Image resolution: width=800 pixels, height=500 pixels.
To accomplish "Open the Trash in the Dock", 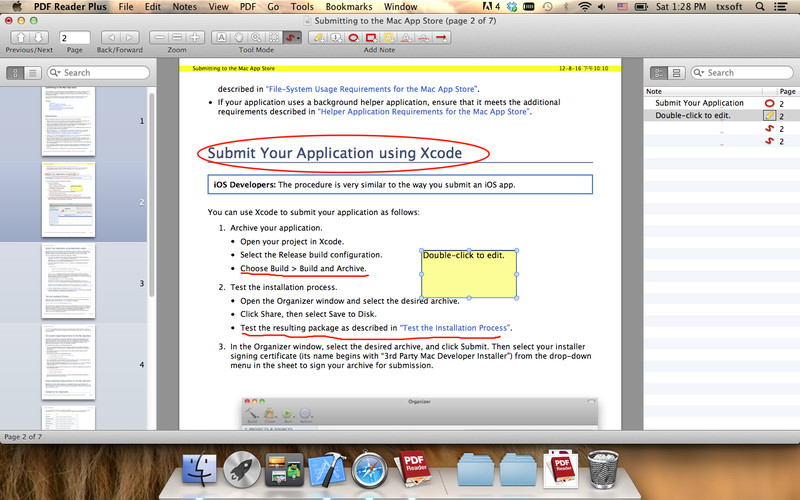I will 603,469.
